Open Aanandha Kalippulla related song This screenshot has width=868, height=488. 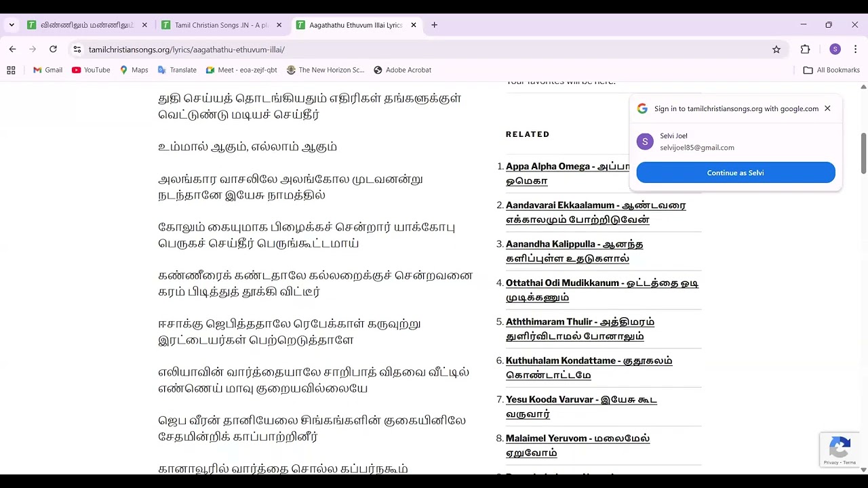pos(574,251)
